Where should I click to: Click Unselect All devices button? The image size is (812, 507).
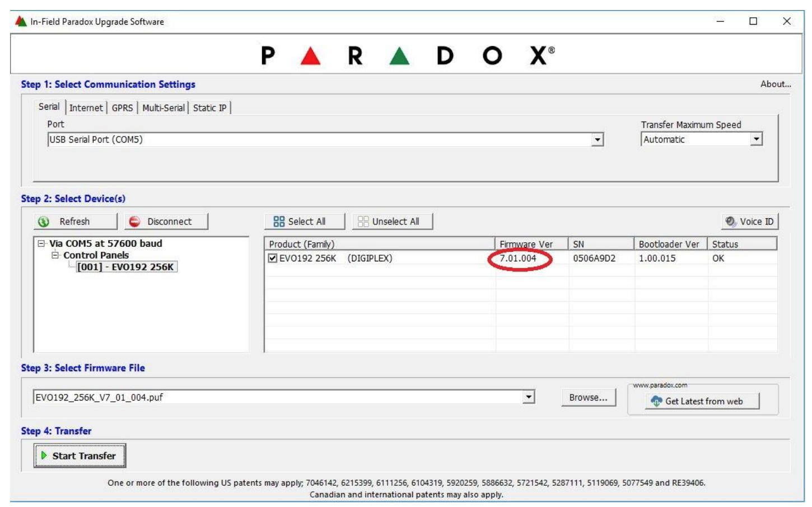pyautogui.click(x=393, y=222)
